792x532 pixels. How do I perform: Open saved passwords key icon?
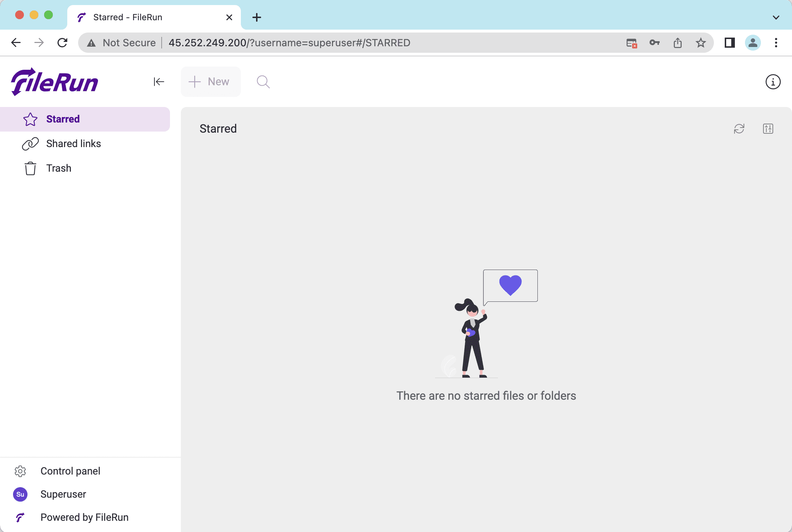click(654, 43)
